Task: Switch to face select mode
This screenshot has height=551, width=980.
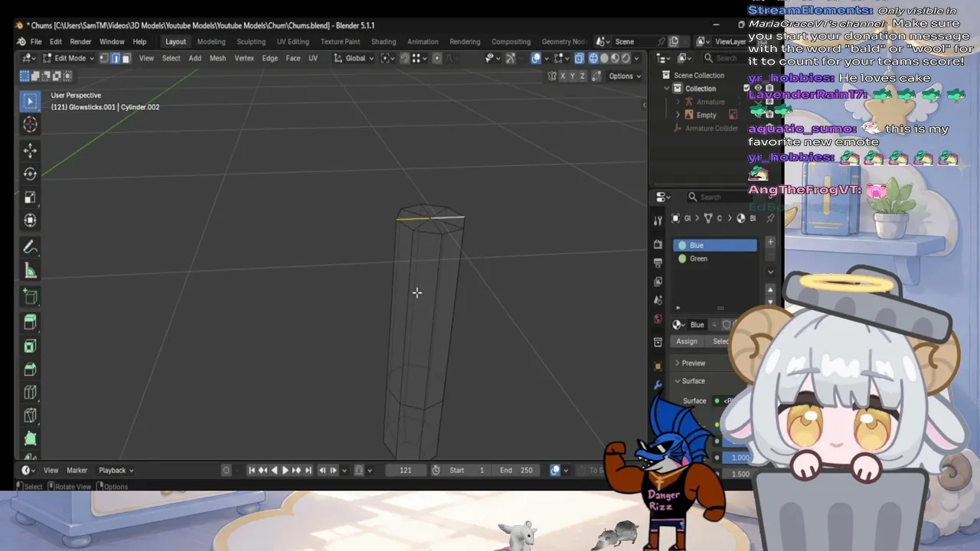Action: click(126, 58)
